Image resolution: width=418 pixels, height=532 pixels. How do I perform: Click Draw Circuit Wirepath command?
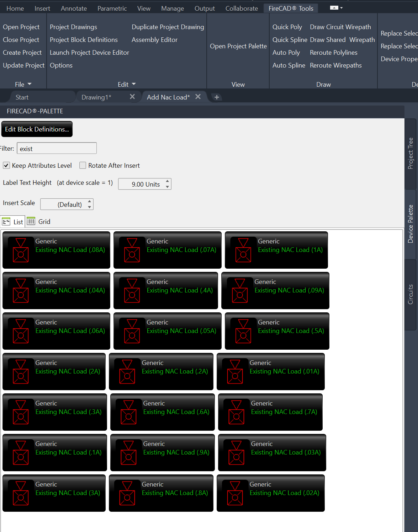(x=340, y=27)
